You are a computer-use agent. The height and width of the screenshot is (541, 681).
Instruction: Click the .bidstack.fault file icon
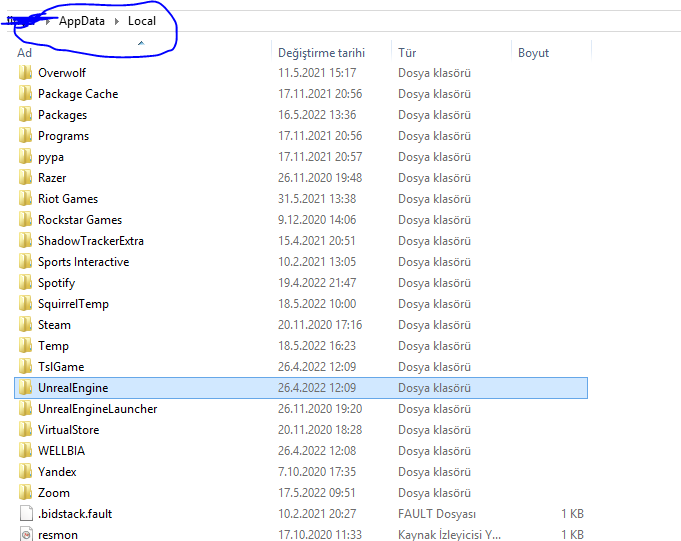tap(26, 513)
